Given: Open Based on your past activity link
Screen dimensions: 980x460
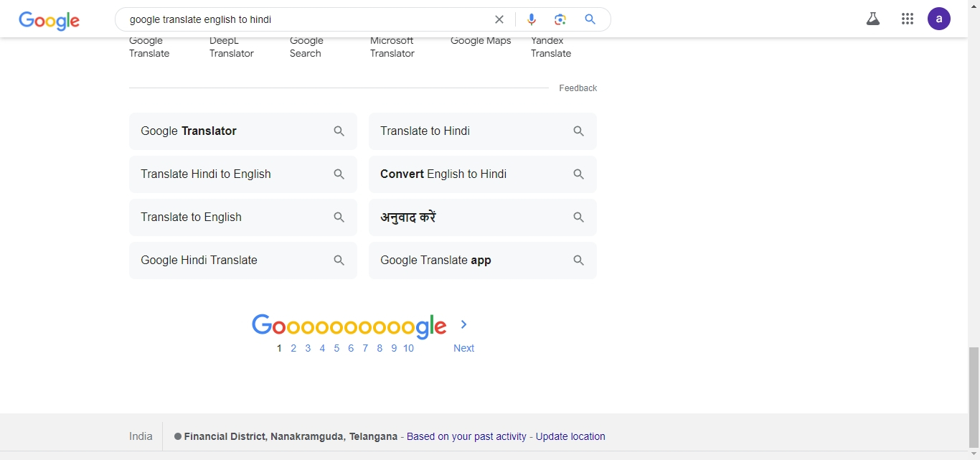Looking at the screenshot, I should coord(466,436).
